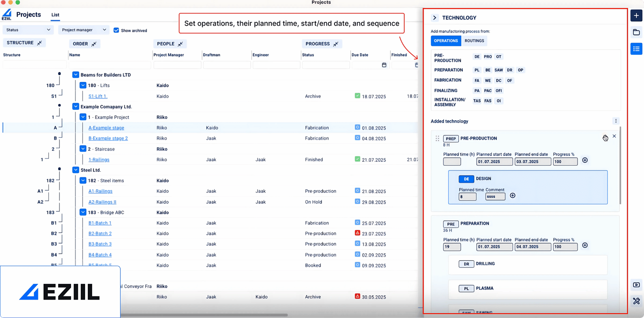Collapse Example Comapany Ltd. group
The height and width of the screenshot is (318, 644).
coord(76,106)
